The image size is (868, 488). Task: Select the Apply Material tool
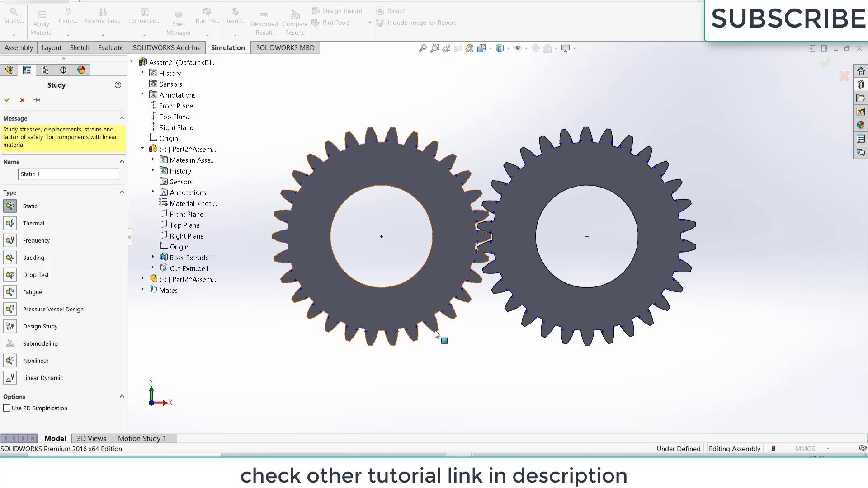pos(41,20)
